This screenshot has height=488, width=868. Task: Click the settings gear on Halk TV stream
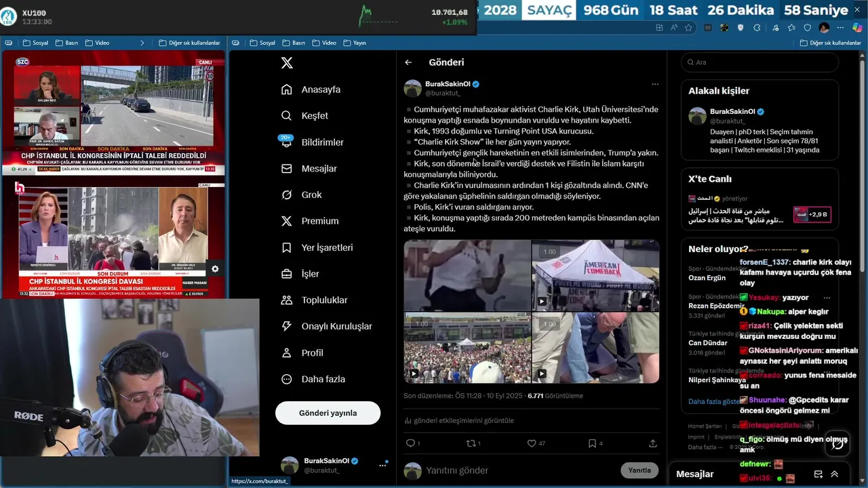[215, 268]
